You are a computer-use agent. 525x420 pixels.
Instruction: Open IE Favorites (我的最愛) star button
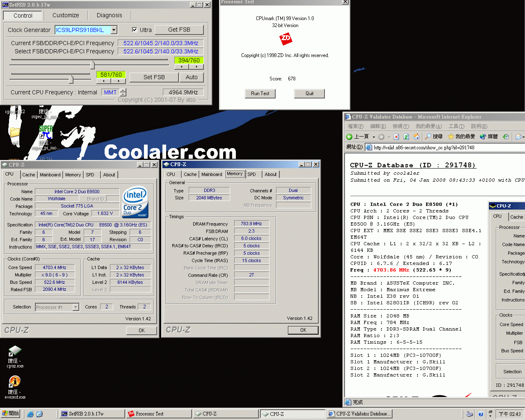coord(461,137)
